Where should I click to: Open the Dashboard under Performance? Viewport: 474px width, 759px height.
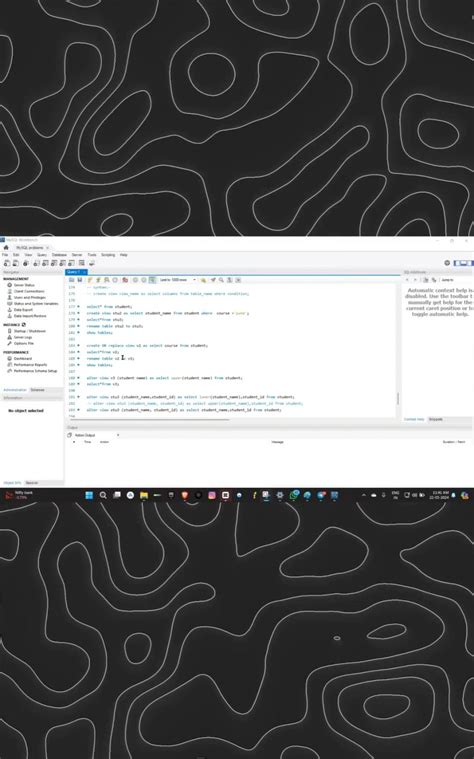click(22, 359)
